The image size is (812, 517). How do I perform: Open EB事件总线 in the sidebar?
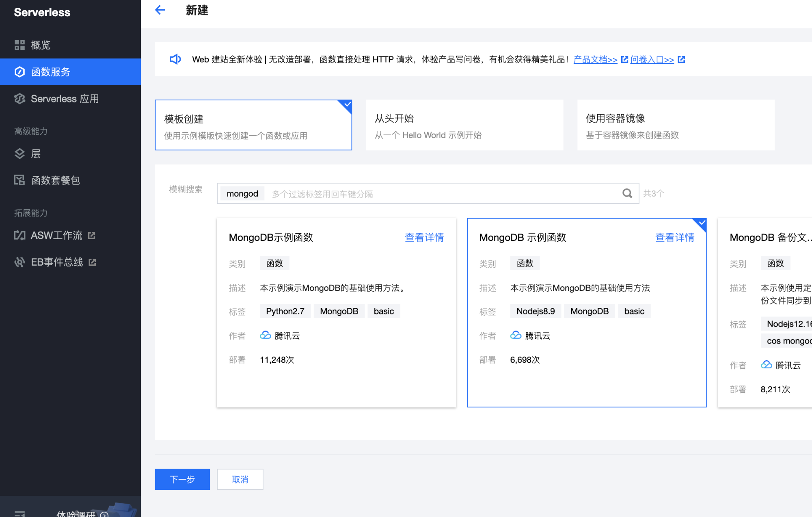coord(70,262)
